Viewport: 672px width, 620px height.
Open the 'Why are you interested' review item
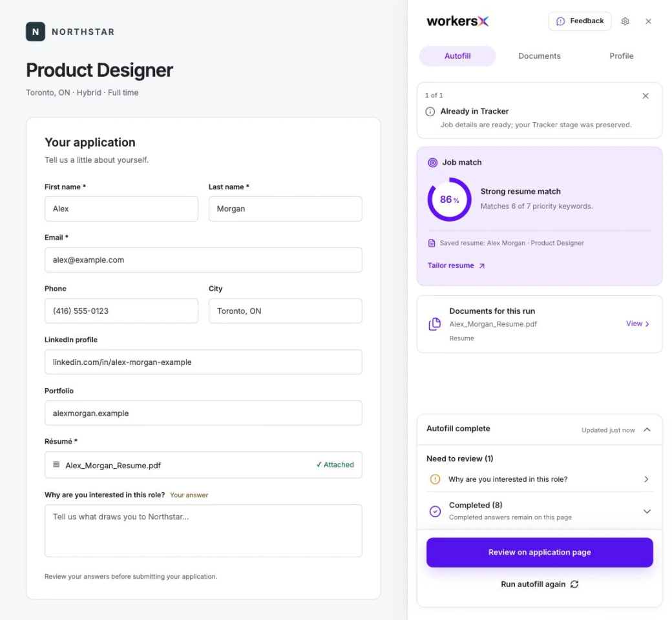pos(539,479)
